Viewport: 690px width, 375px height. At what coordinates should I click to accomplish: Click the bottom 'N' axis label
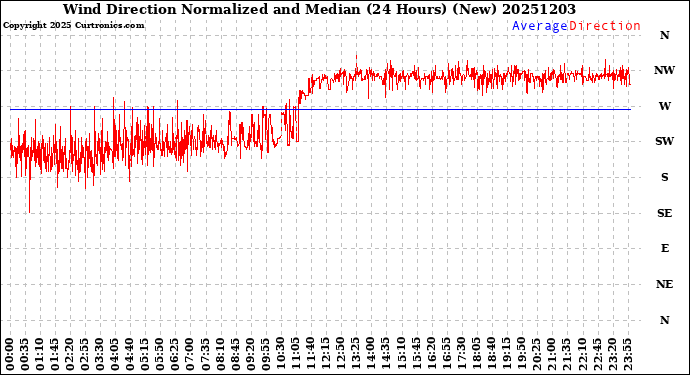[664, 320]
